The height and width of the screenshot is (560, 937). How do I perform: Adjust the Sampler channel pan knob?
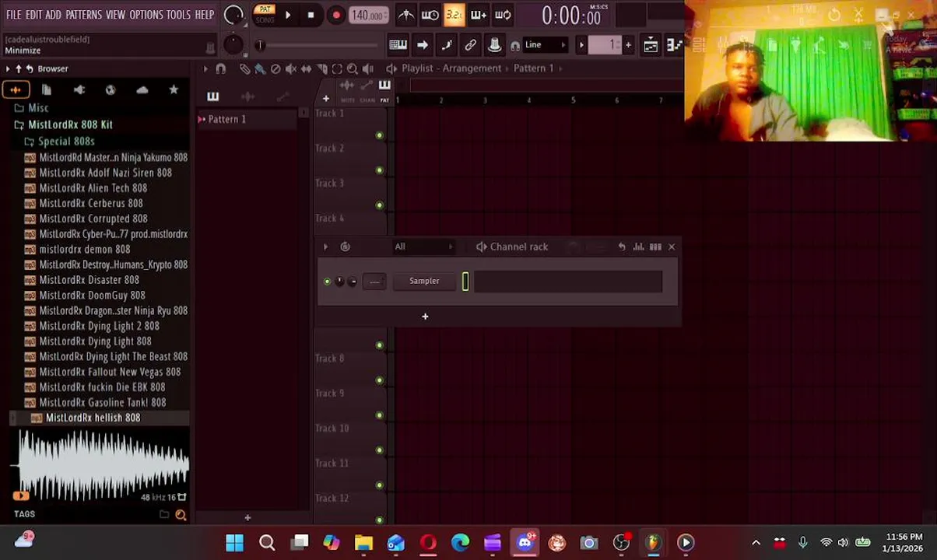339,282
